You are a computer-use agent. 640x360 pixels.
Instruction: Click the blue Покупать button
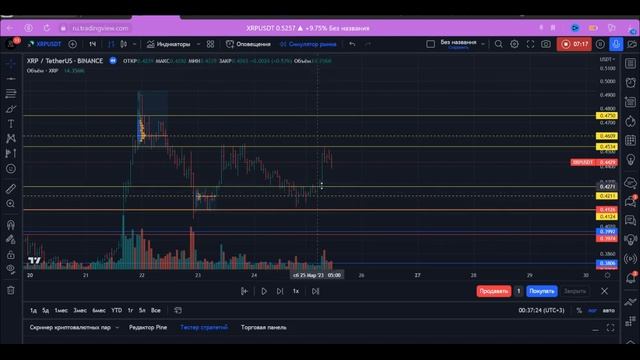pyautogui.click(x=542, y=291)
